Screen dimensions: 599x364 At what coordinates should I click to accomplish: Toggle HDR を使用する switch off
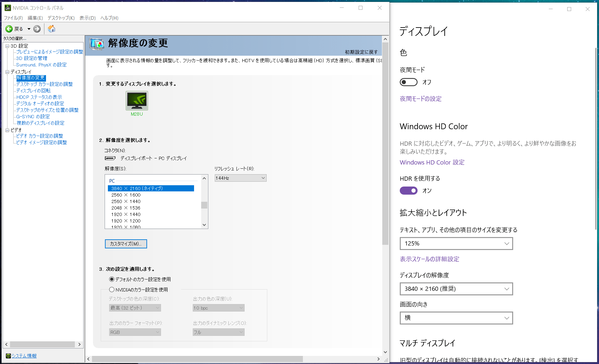tap(409, 191)
